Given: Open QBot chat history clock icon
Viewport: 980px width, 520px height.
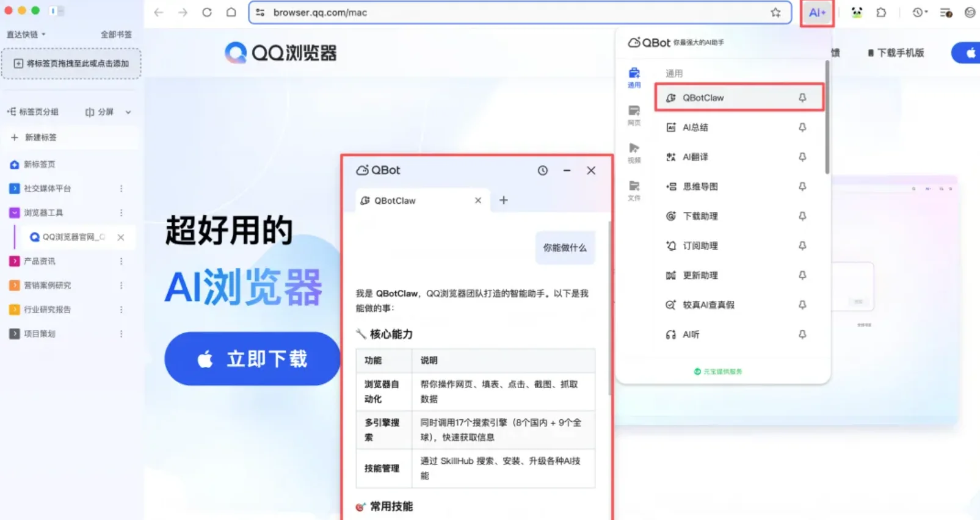Looking at the screenshot, I should point(542,171).
